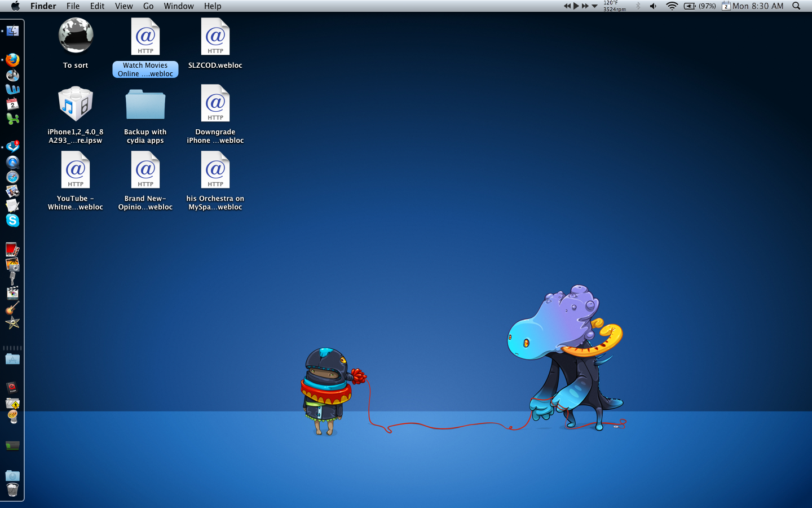Open the Apple menu
The image size is (812, 508).
click(15, 6)
